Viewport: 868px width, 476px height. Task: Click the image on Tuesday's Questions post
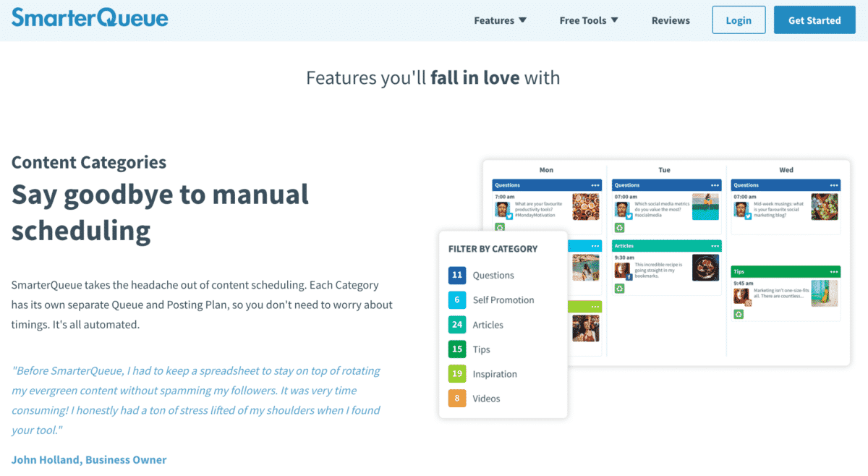click(x=705, y=207)
